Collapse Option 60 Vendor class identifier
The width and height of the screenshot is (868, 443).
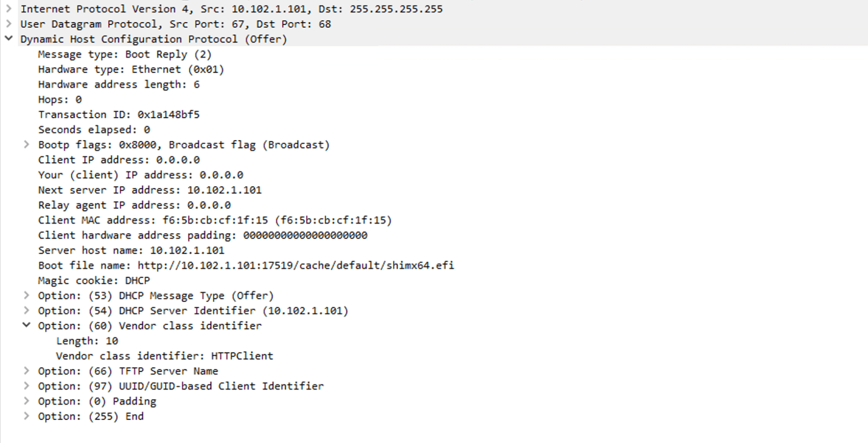coord(26,325)
